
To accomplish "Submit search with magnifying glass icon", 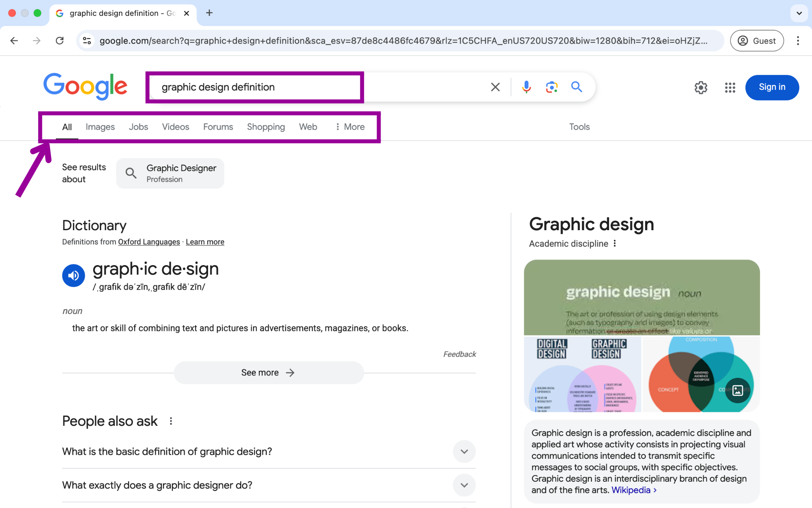I will (576, 87).
